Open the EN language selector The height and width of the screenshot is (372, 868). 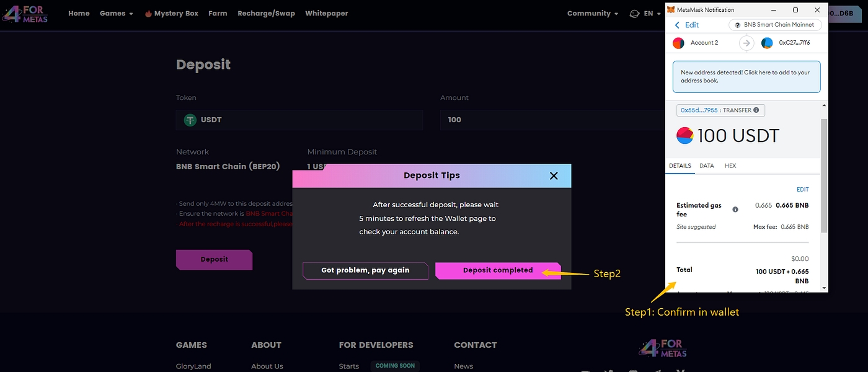(x=644, y=14)
